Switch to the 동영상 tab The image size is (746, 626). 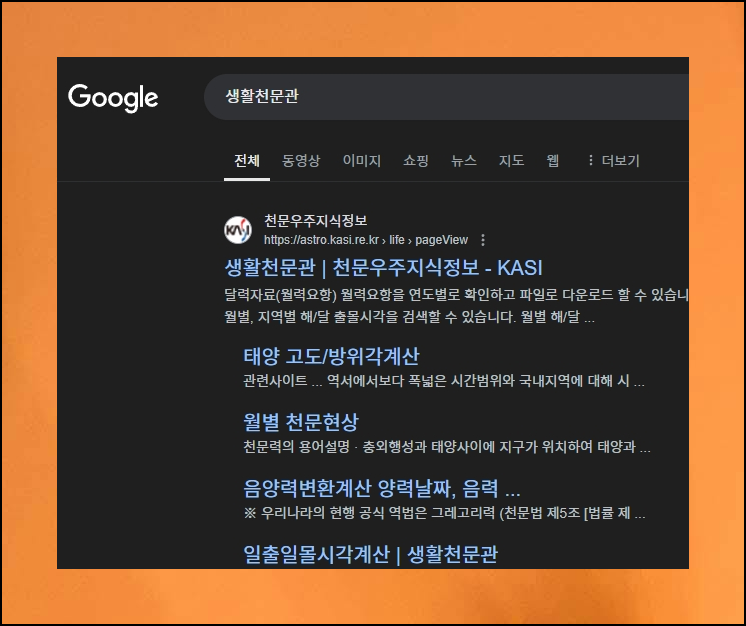pos(301,161)
